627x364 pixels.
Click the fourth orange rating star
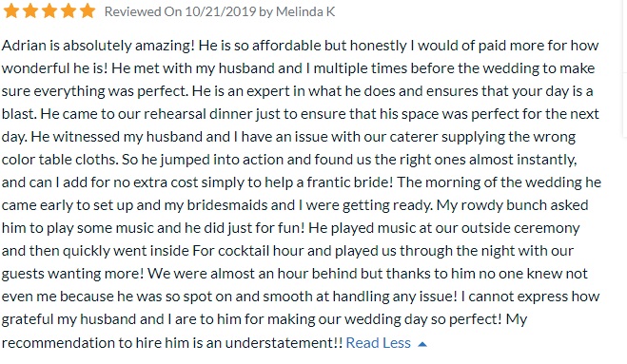click(x=69, y=11)
